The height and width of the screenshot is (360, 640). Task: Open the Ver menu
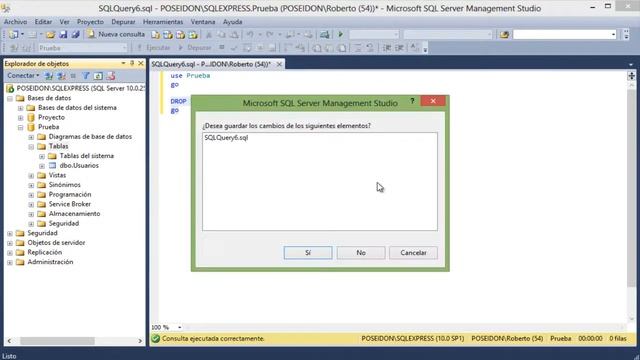[64, 22]
